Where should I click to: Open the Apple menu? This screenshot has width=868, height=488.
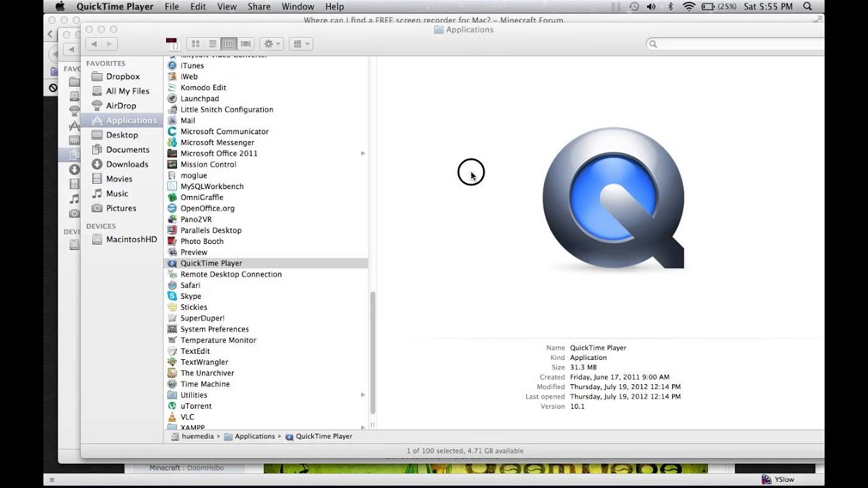60,6
